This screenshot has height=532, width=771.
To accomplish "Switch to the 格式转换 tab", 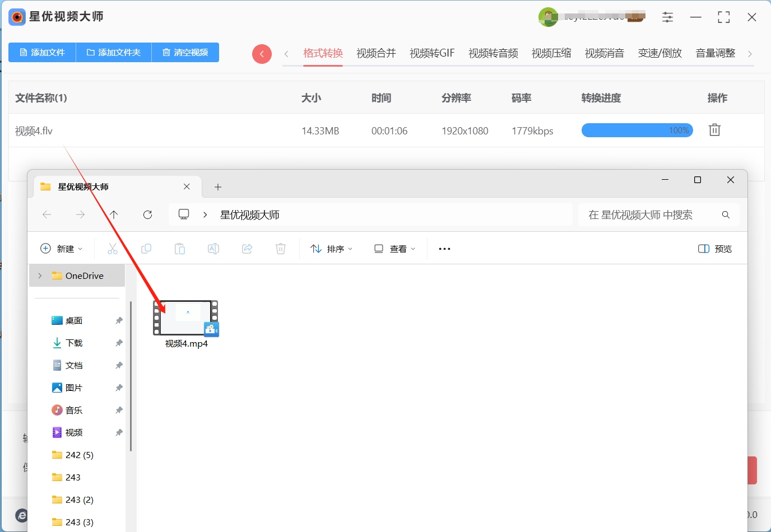I will (x=323, y=53).
